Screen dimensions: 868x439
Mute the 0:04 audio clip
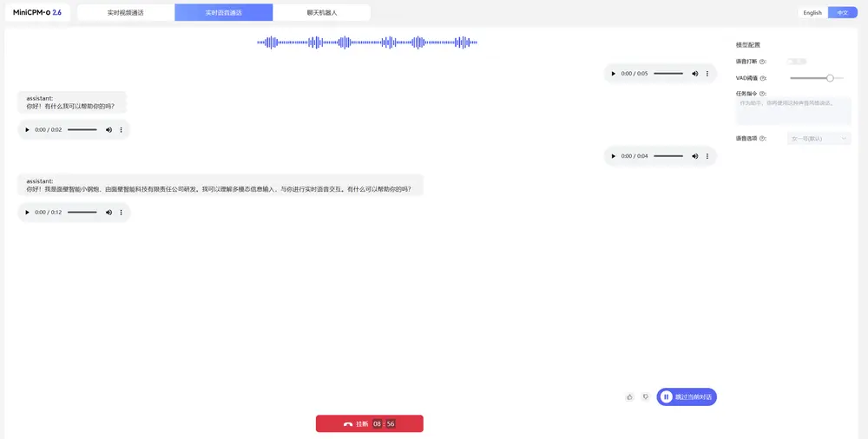[x=694, y=156]
